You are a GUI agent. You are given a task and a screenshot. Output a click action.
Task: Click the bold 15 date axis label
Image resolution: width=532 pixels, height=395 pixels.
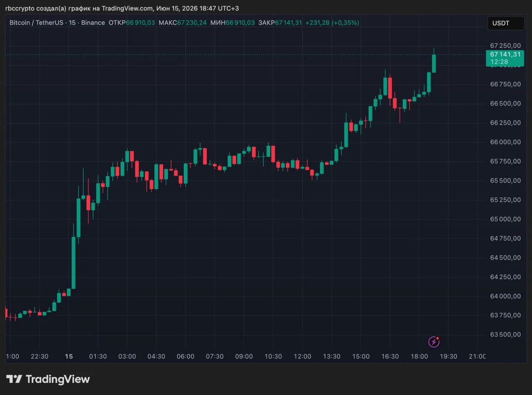click(x=69, y=356)
